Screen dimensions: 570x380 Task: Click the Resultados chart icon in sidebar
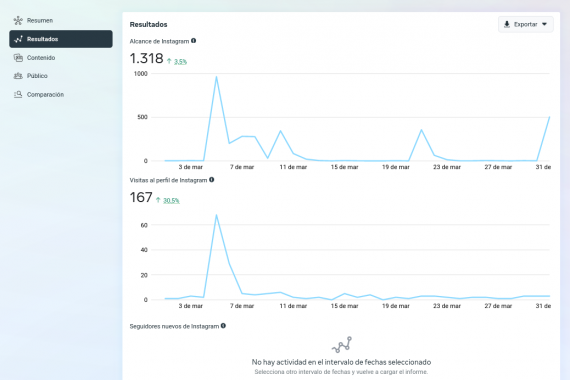18,39
